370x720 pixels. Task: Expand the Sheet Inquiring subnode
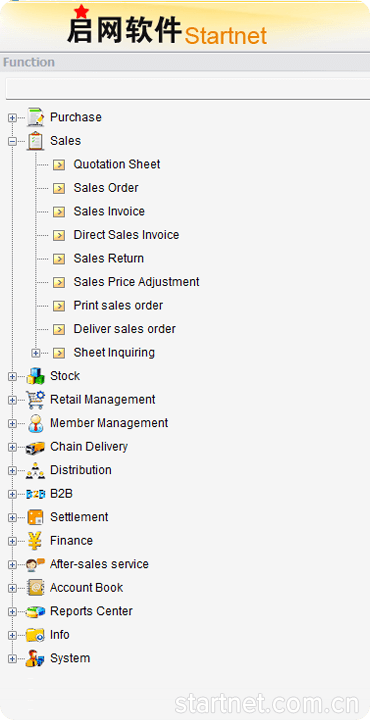click(x=36, y=353)
